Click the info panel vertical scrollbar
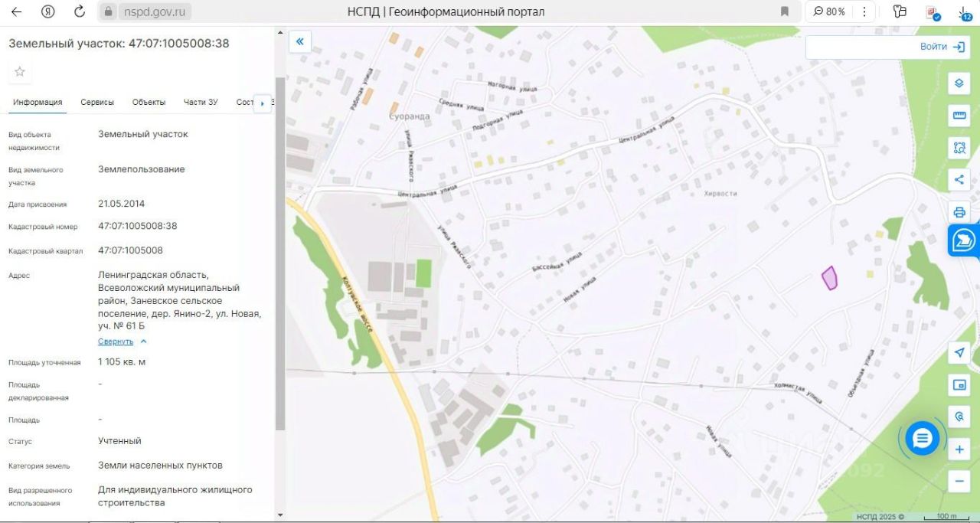This screenshot has height=523, width=980. point(280,253)
